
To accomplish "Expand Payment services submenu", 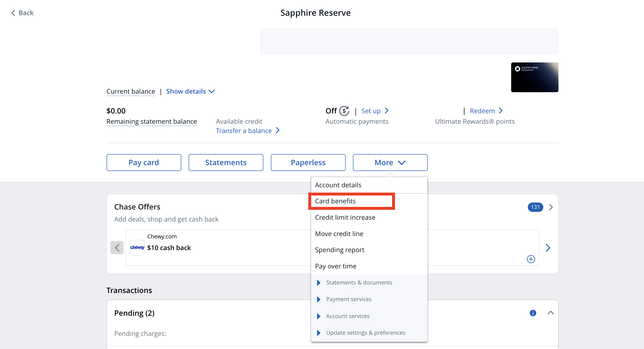I will [349, 299].
